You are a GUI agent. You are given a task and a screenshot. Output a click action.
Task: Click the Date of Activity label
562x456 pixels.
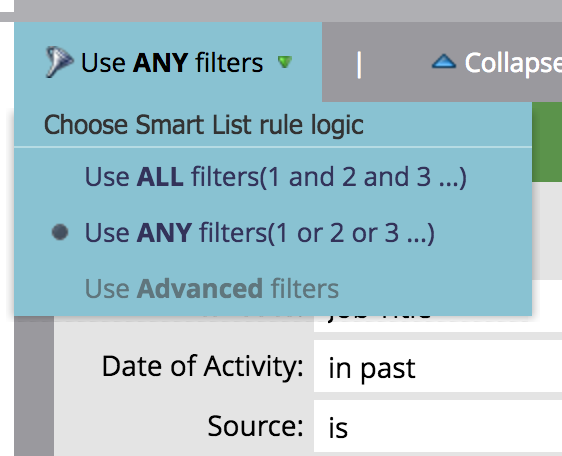point(203,366)
